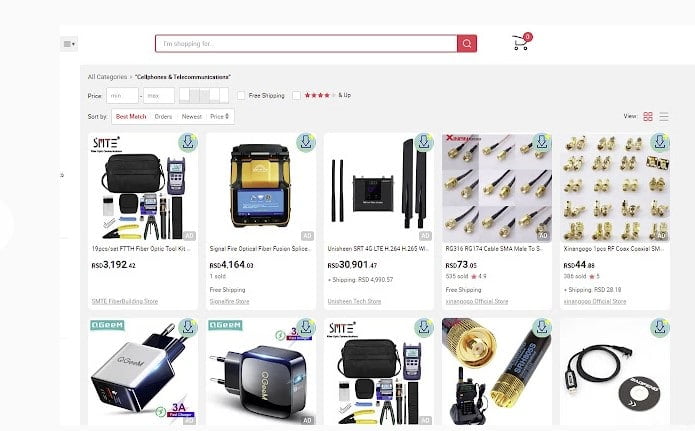Screen dimensions: 695x431
Task: Enable the Free Shipping checkbox
Action: click(x=241, y=95)
